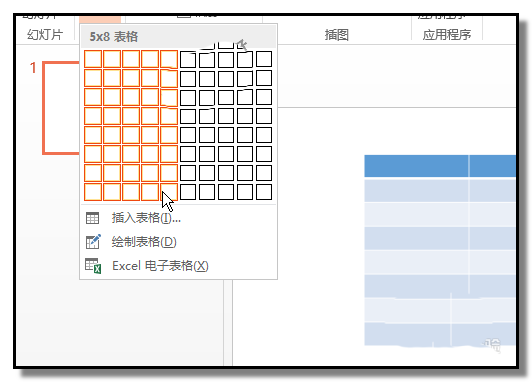Click the Draw Table pencil icon
The width and height of the screenshot is (532, 382).
tap(93, 242)
